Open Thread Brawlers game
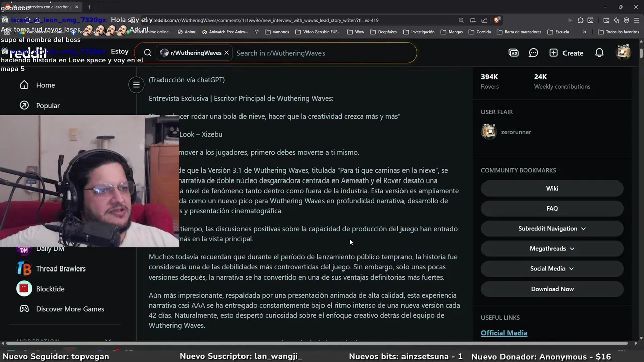 61,268
